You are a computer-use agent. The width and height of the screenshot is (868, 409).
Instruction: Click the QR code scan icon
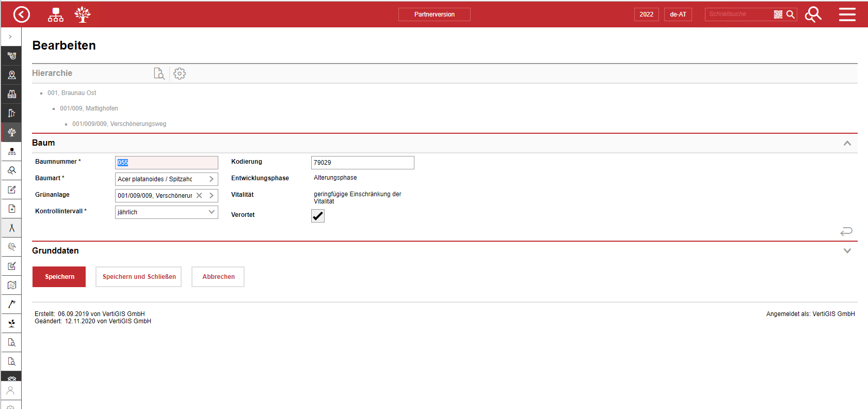[778, 14]
